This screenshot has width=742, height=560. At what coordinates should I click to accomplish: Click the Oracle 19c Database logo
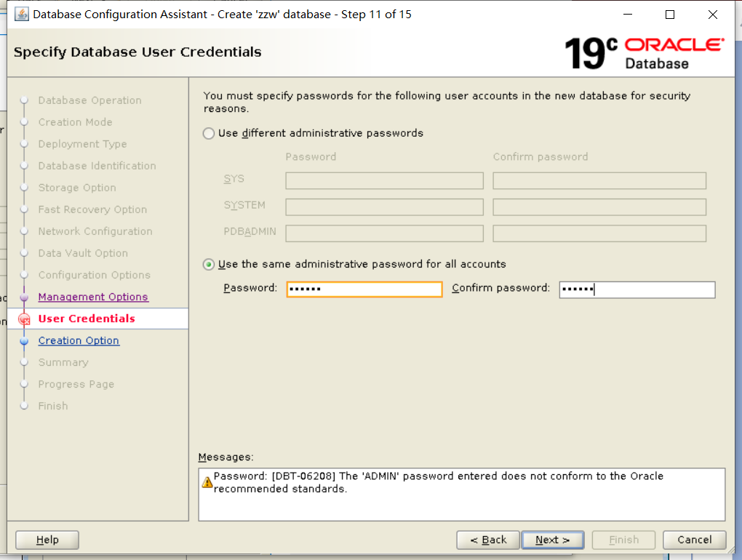point(644,53)
